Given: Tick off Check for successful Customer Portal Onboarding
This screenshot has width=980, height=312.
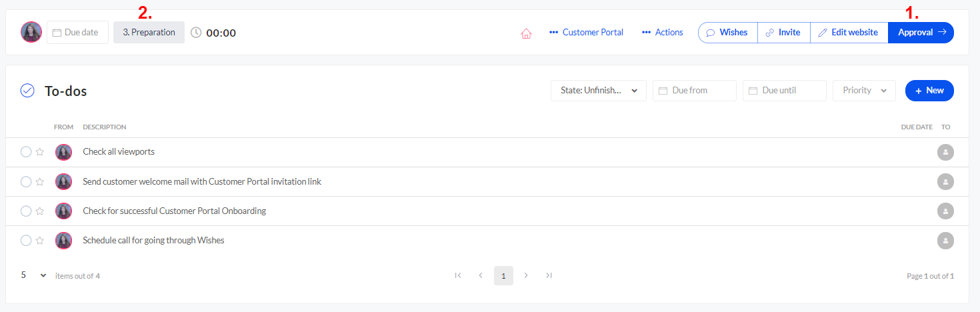Looking at the screenshot, I should [26, 211].
